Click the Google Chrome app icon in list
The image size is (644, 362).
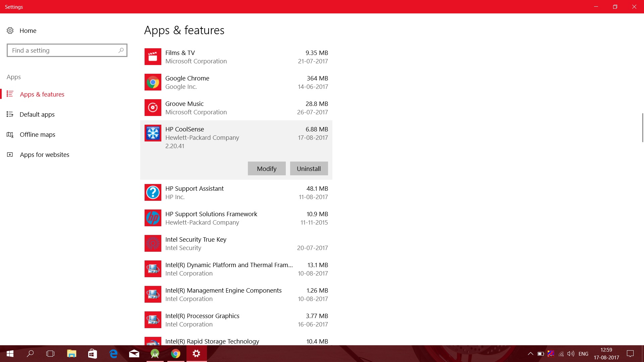pyautogui.click(x=153, y=82)
